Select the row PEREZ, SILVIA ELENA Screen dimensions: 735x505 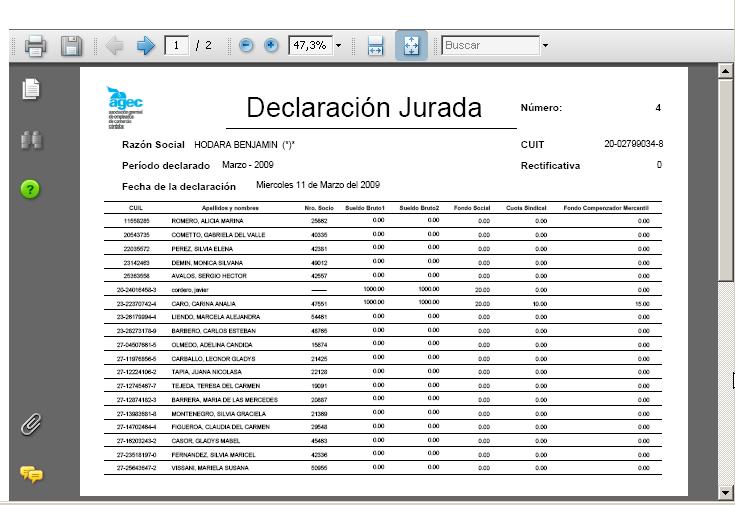coord(383,249)
